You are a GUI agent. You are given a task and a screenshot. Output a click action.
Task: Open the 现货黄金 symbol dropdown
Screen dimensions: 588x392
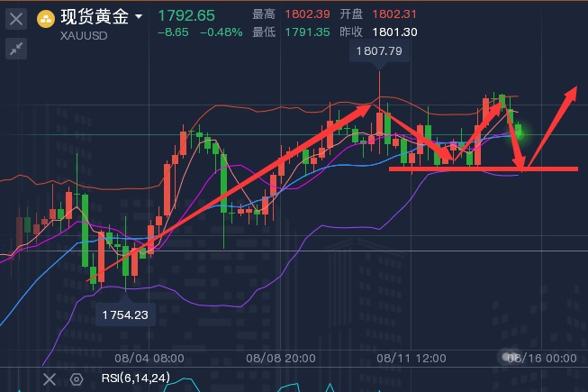click(x=137, y=17)
